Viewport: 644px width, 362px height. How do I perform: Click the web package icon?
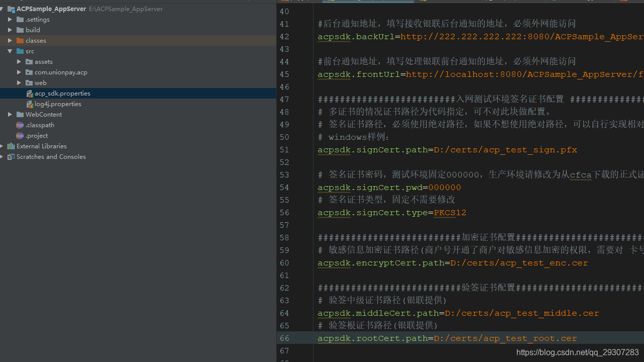pyautogui.click(x=29, y=83)
